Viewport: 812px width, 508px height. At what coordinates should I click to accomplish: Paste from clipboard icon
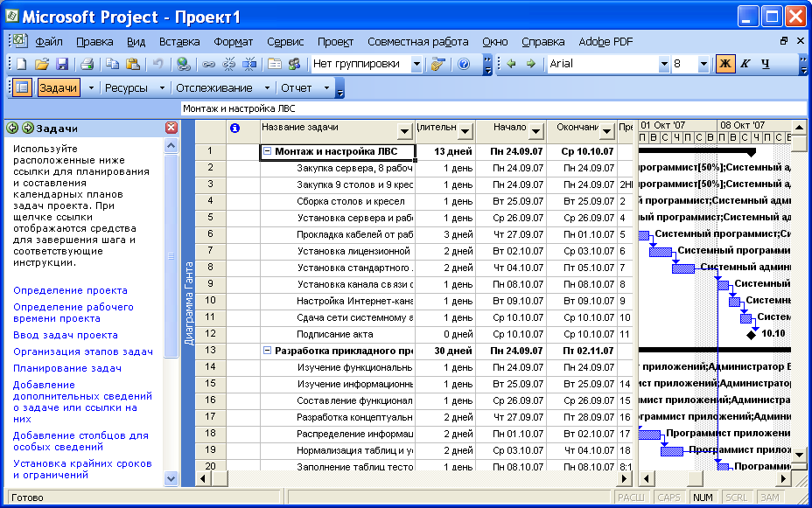(133, 64)
